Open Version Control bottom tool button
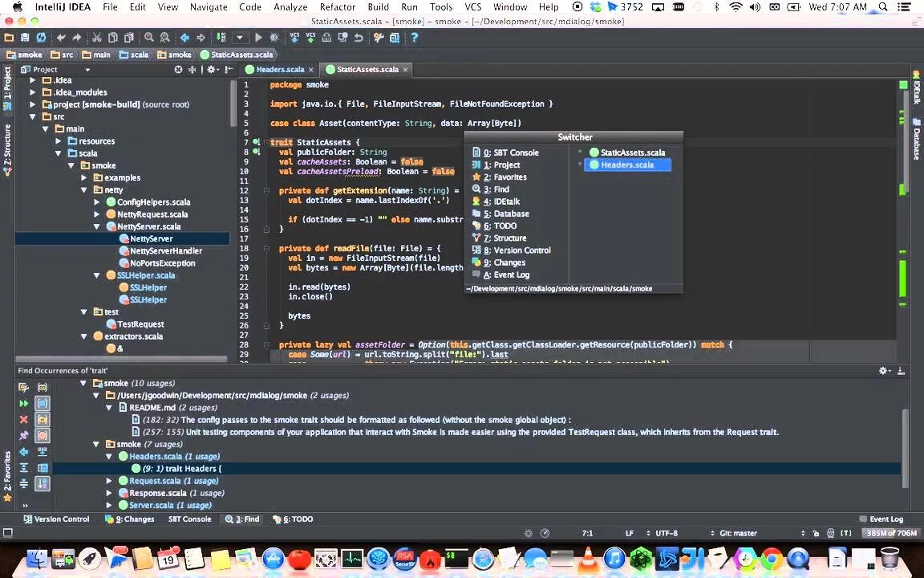 56,519
